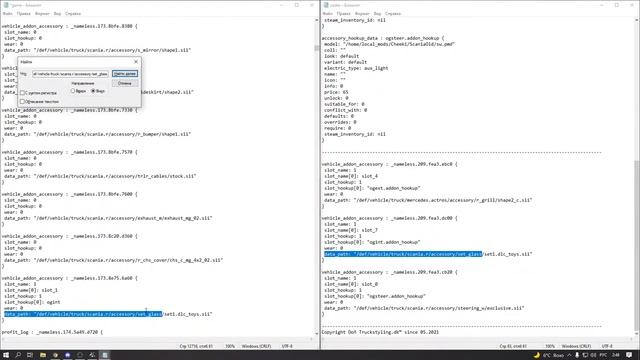Screen dimensions: 640x360
Task: Open View menu in left Notepad
Action: tap(58, 13)
